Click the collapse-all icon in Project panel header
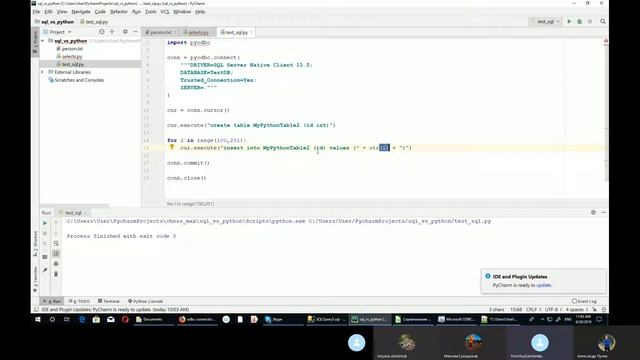This screenshot has height=360, width=640. coord(112,32)
